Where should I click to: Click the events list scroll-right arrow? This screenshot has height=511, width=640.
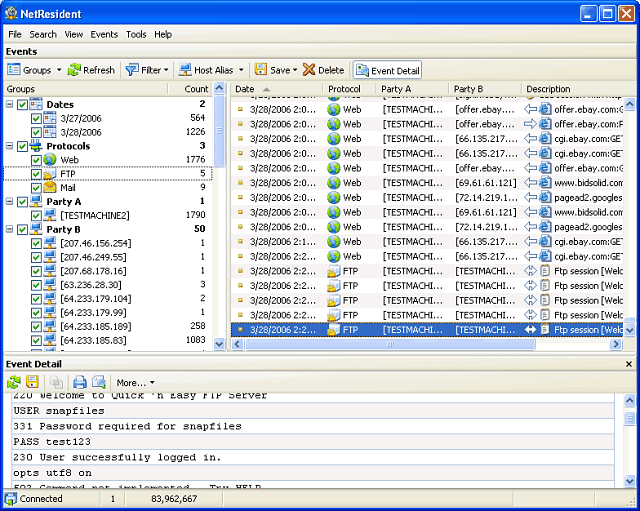(x=616, y=344)
